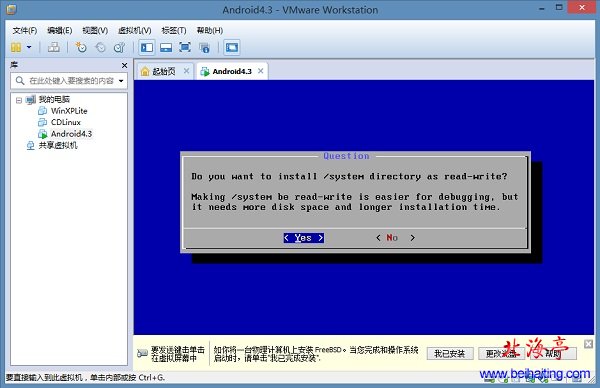Close the Android4.3 tab
The height and width of the screenshot is (388, 600).
coord(261,71)
